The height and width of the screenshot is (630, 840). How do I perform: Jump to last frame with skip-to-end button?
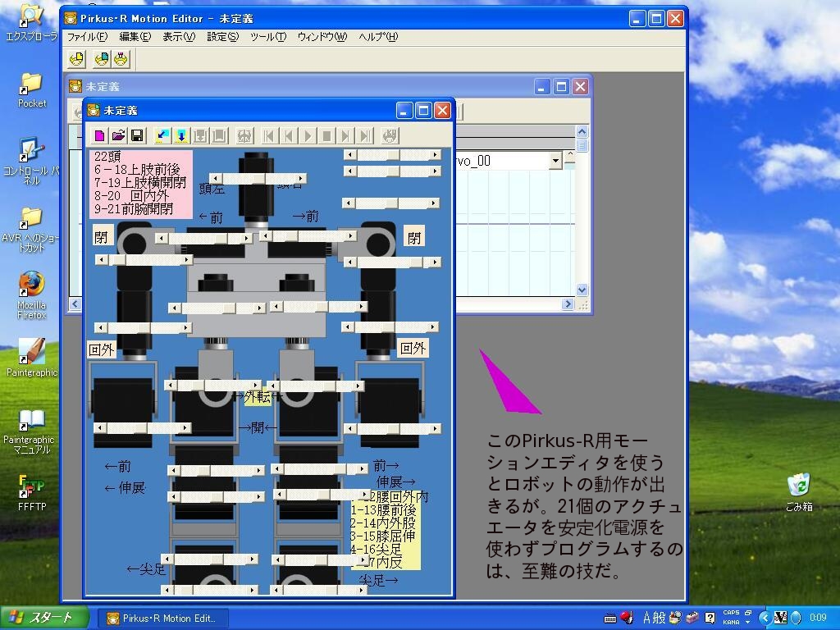(365, 135)
